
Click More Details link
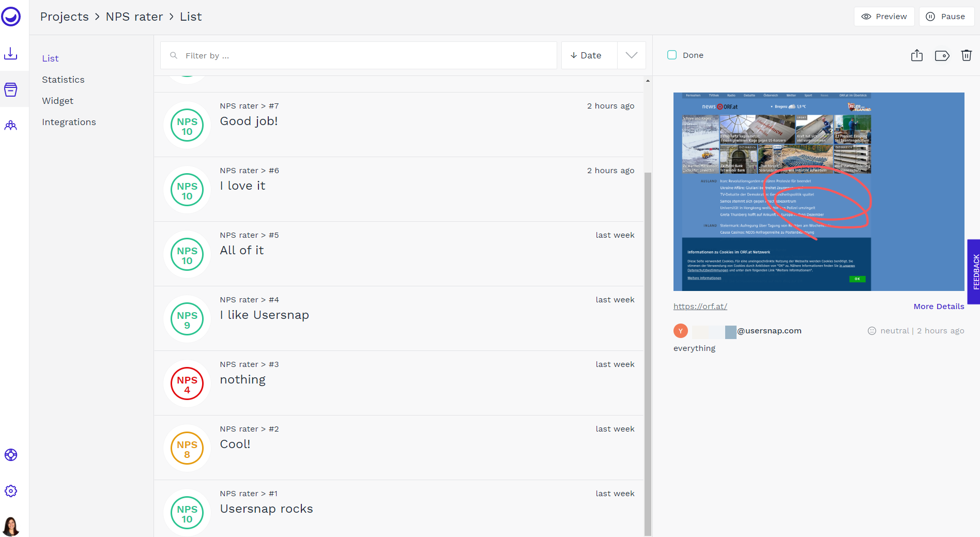click(939, 306)
